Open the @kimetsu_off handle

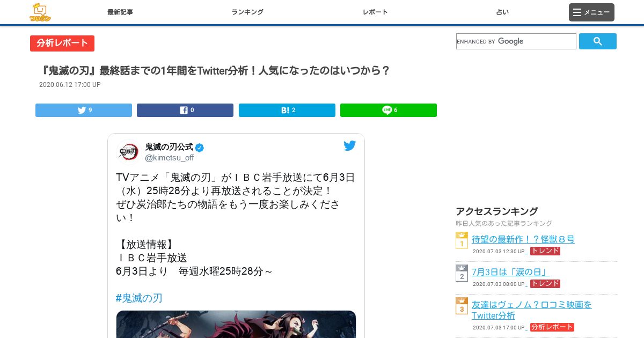tap(170, 158)
